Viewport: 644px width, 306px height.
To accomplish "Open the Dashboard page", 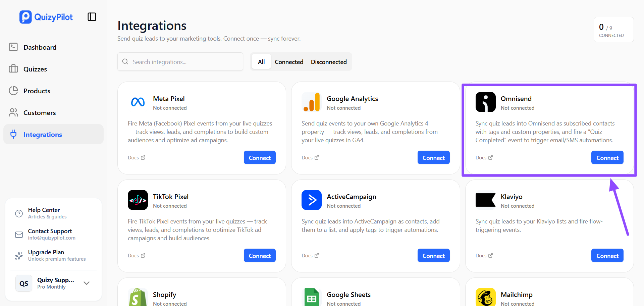I will pos(53,47).
